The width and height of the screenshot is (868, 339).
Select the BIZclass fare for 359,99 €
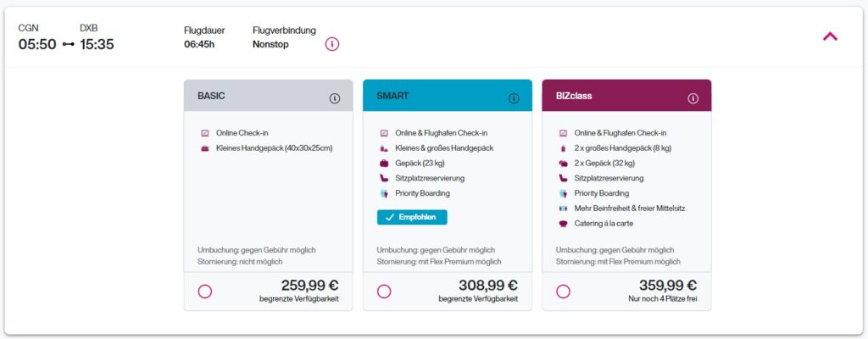click(564, 292)
